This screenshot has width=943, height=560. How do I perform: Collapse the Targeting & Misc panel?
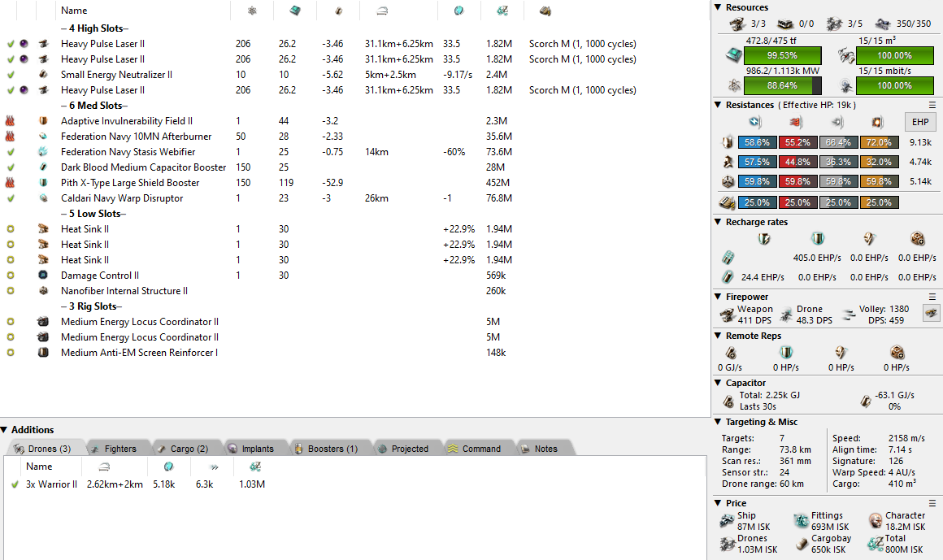pyautogui.click(x=718, y=422)
